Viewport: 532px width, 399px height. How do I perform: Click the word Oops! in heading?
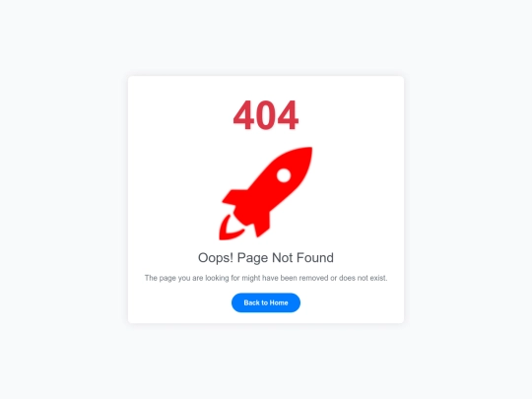216,258
